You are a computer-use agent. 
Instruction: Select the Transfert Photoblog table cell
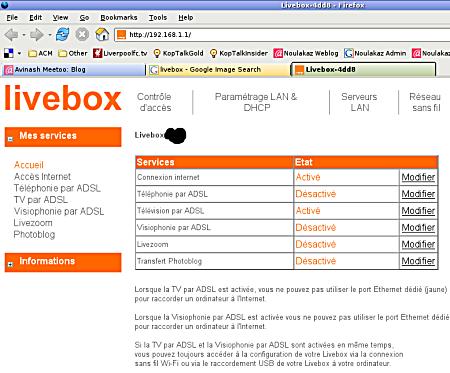pos(215,261)
